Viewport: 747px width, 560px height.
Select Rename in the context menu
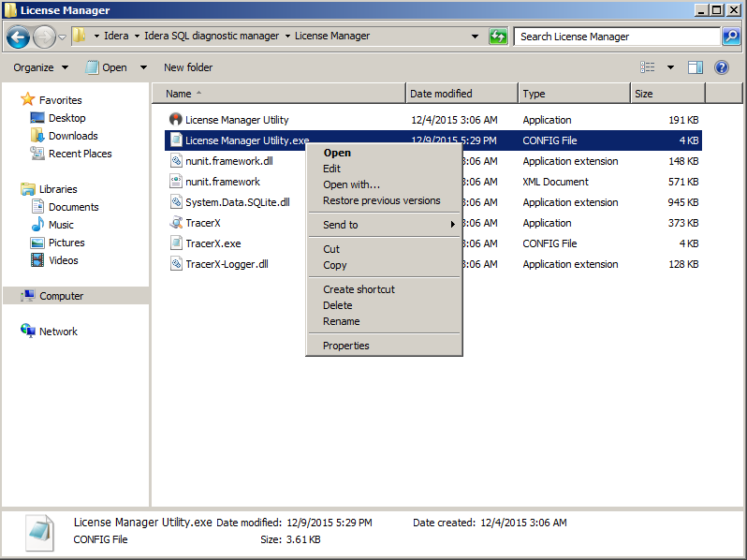click(x=341, y=321)
